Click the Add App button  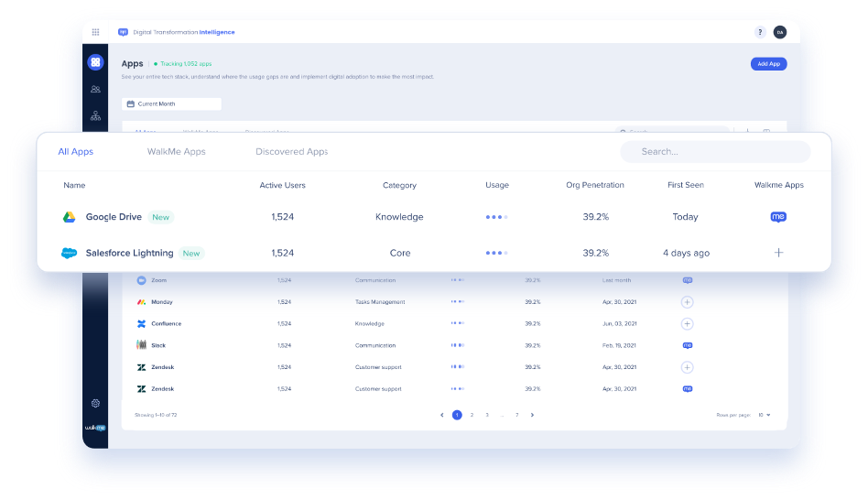(768, 64)
